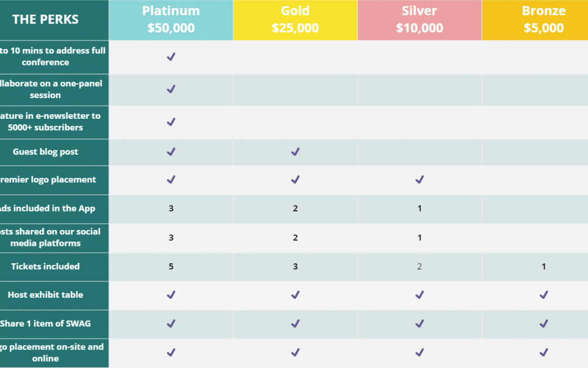The height and width of the screenshot is (368, 588).
Task: Click Silver value 1 for social media posts
Action: (x=420, y=238)
